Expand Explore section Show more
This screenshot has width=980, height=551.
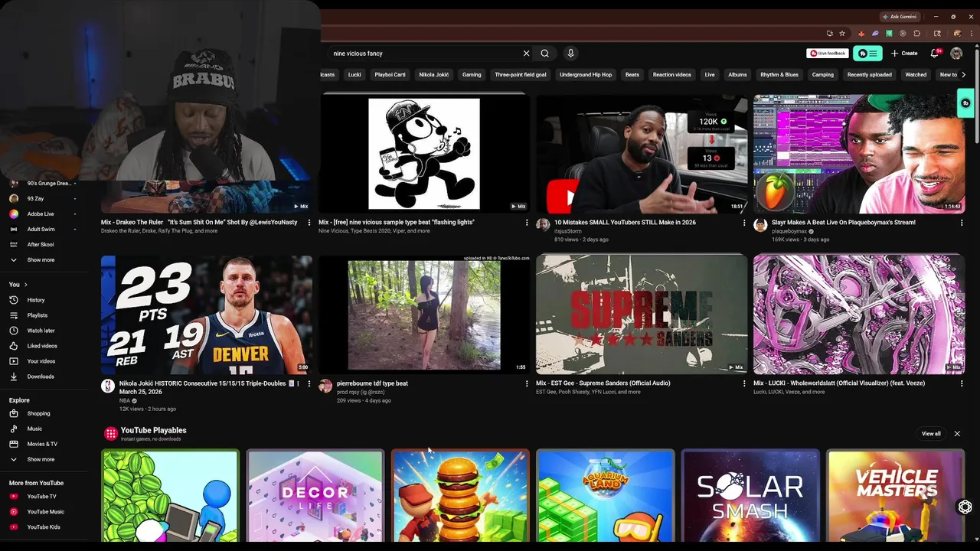(46, 459)
